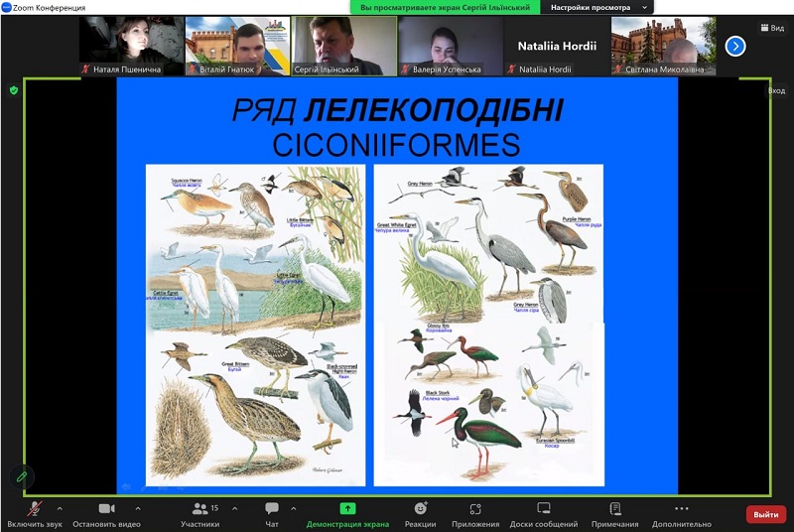
Task: Click Eurasian Spoonbill label in slide
Action: coord(556,441)
